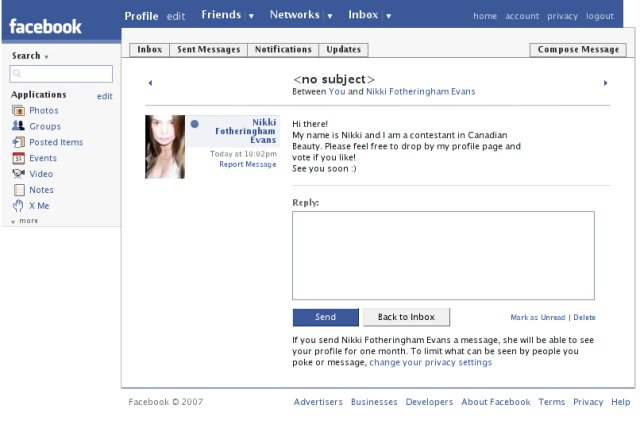Open Inbox in the top navigation

363,15
